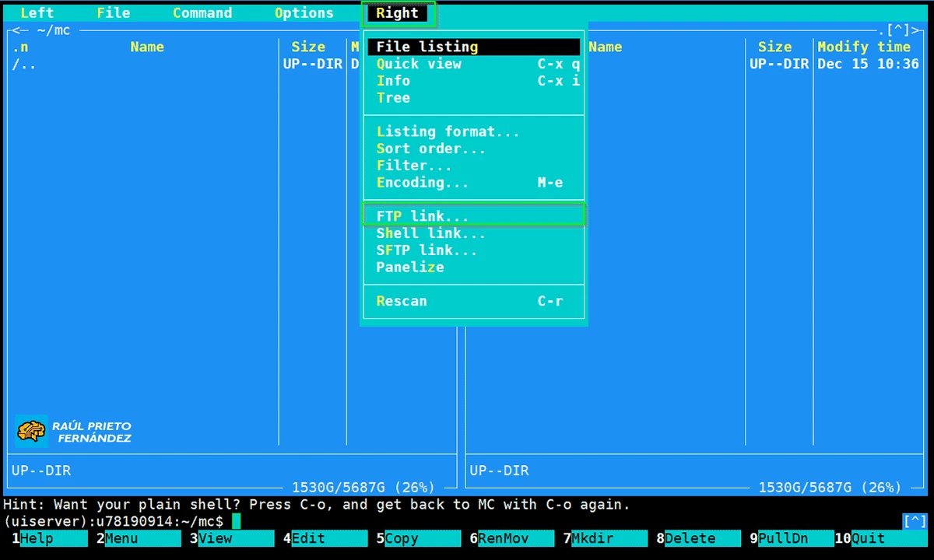This screenshot has width=934, height=560.
Task: Open the File menu
Action: (x=114, y=13)
